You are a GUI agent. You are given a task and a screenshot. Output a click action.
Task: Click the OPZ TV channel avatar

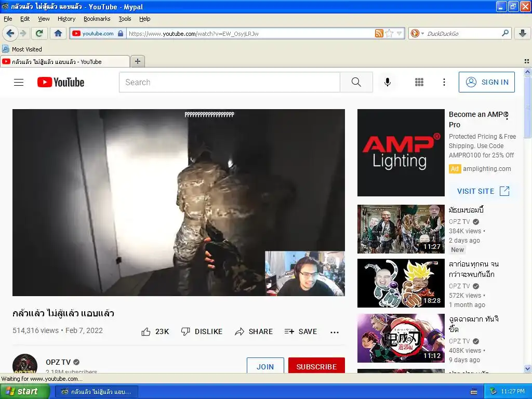click(25, 364)
